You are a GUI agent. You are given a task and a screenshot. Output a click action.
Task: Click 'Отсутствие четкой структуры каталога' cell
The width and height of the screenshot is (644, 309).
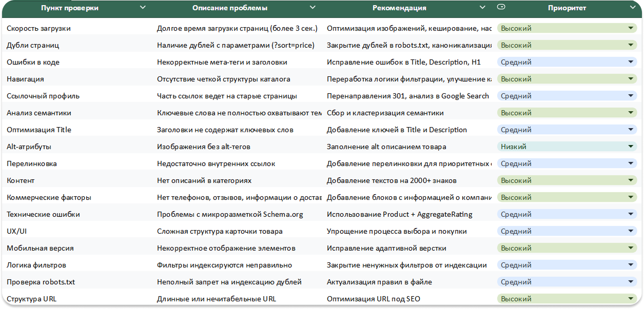coord(223,79)
